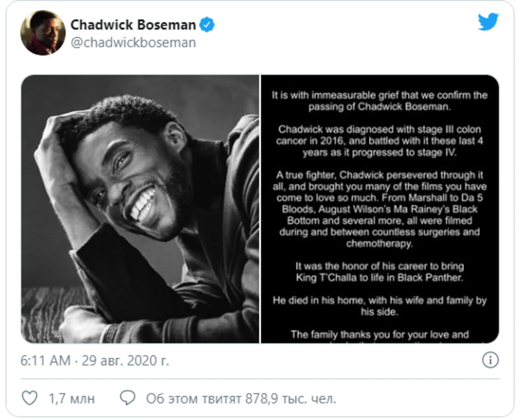Like the tweet with the heart icon

pos(29,398)
